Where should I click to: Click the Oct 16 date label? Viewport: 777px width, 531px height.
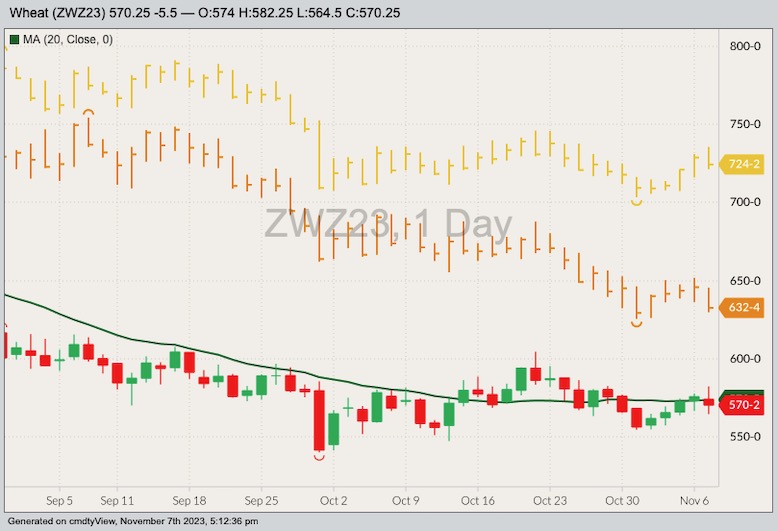[478, 500]
